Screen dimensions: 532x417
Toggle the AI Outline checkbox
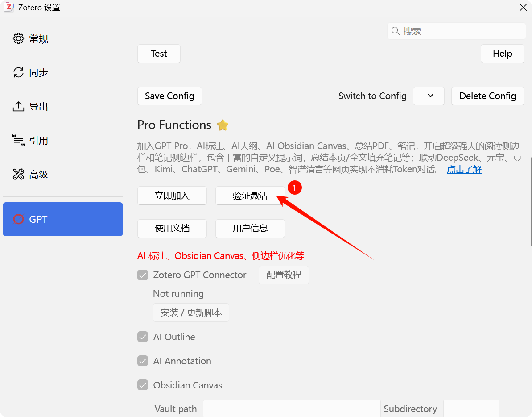click(143, 337)
